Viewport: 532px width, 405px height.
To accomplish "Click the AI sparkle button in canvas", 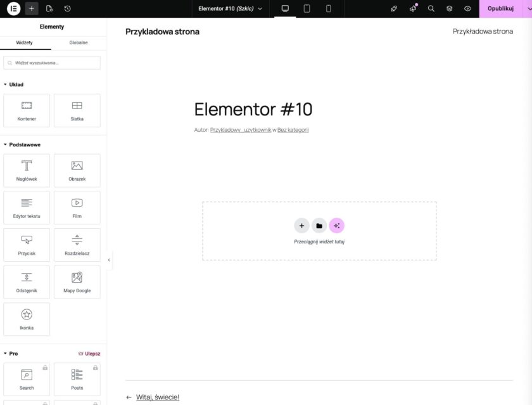I will (336, 225).
